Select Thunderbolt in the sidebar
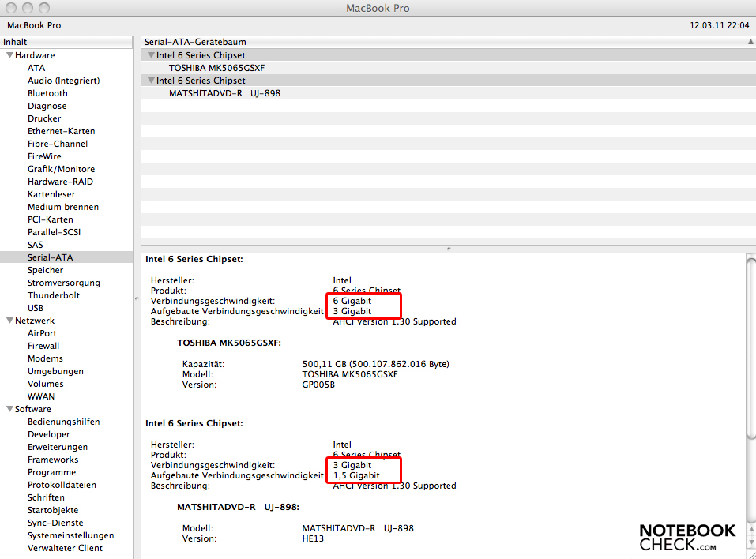Viewport: 756px width, 559px height. pyautogui.click(x=54, y=295)
